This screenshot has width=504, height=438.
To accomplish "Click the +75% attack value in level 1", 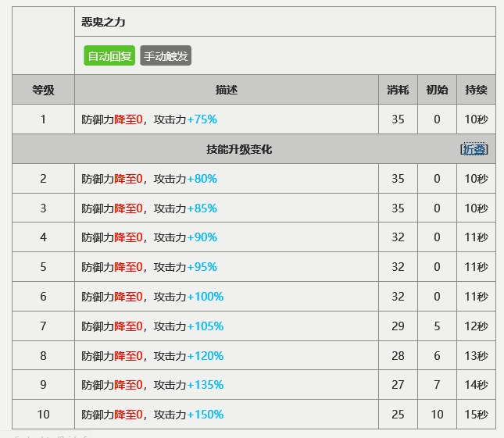I will [x=202, y=119].
